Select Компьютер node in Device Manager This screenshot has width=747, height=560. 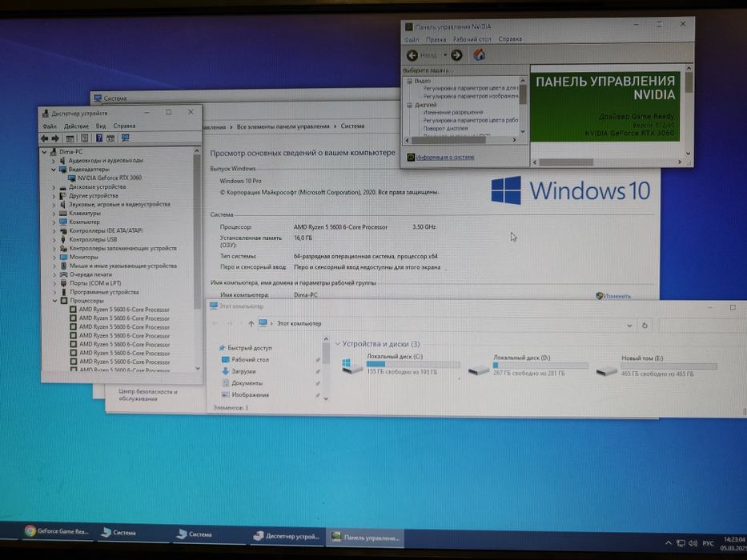click(x=84, y=222)
